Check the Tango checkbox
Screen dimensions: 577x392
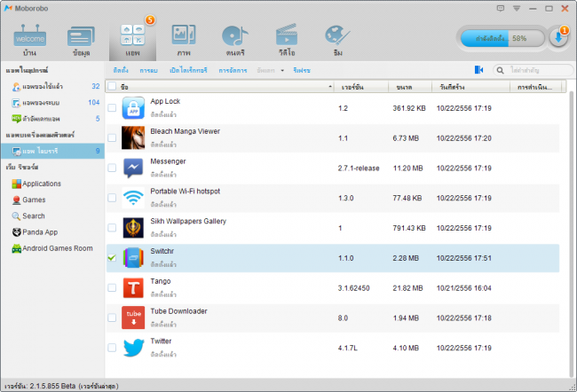(x=112, y=287)
